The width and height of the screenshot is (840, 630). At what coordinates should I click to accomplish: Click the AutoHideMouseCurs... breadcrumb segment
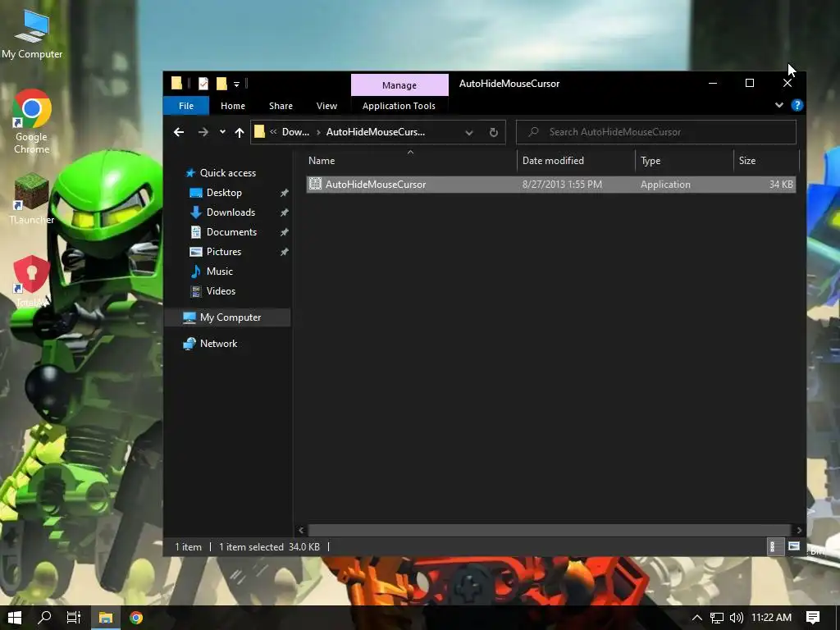pos(376,132)
